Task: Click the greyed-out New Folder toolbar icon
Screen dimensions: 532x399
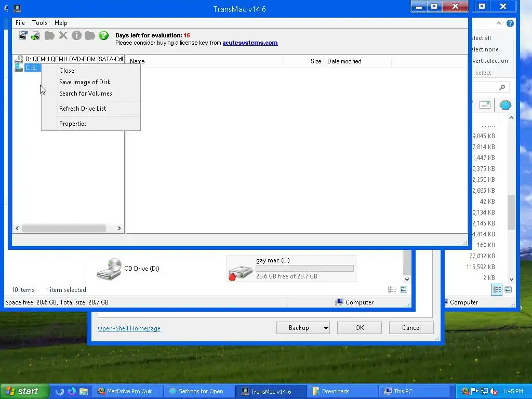Action: tap(49, 35)
